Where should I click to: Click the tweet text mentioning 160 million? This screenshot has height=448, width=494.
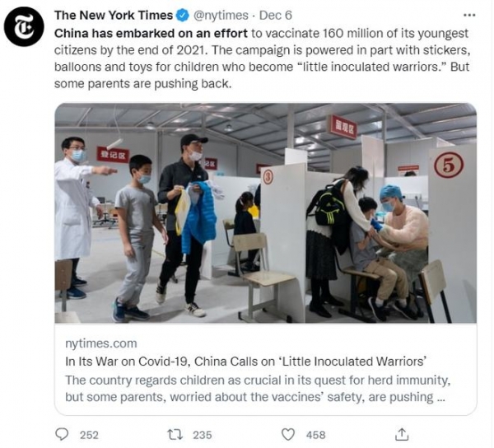(360, 34)
